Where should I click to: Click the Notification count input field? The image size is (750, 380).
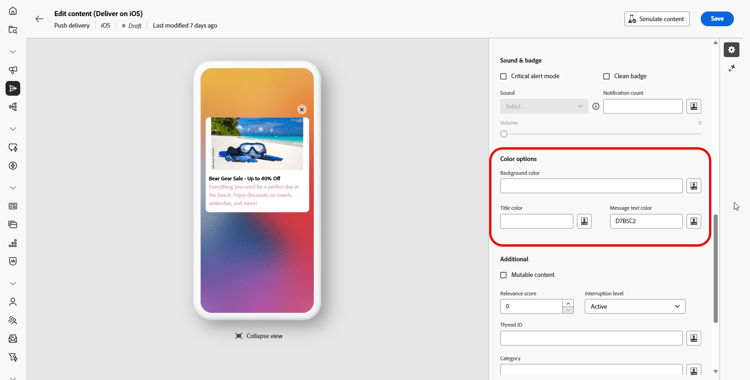[643, 106]
